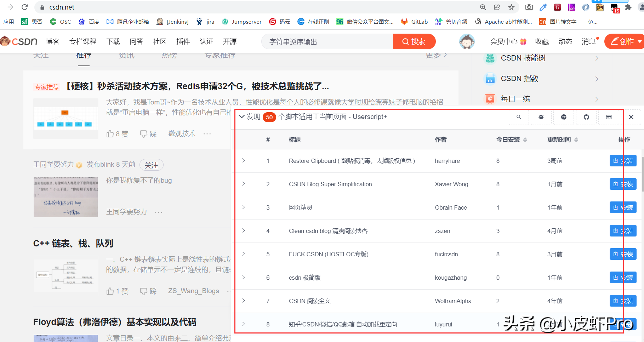Click the Userscript+ search icon
Viewport: 644px width, 342px height.
(x=519, y=117)
